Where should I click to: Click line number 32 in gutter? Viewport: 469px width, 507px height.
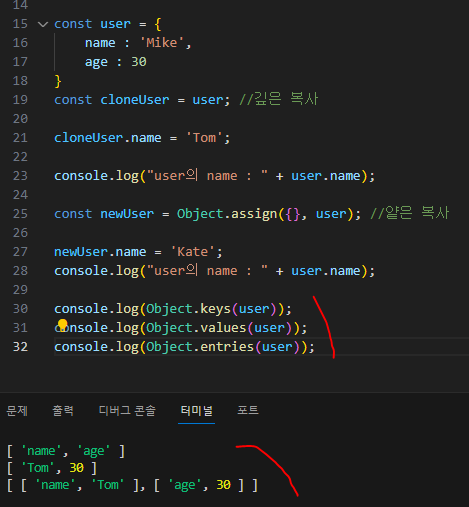(20, 347)
